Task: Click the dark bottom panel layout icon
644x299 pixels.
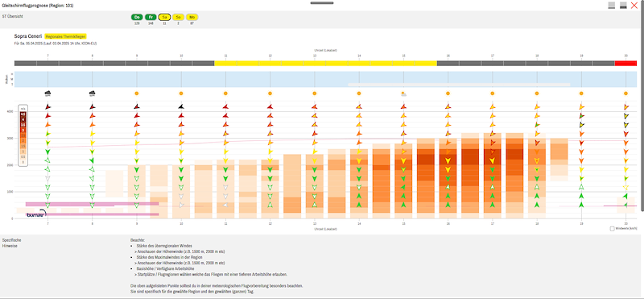Action: pyautogui.click(x=623, y=6)
